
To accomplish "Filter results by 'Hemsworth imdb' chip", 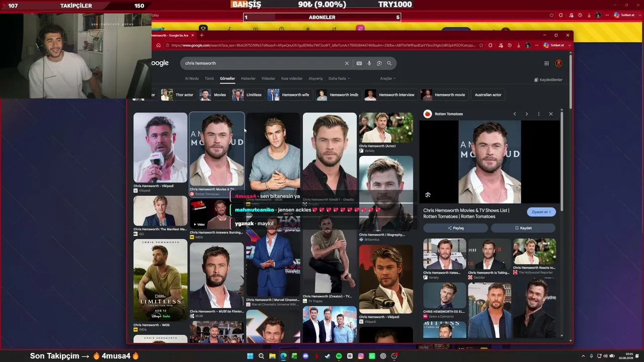I will [338, 95].
